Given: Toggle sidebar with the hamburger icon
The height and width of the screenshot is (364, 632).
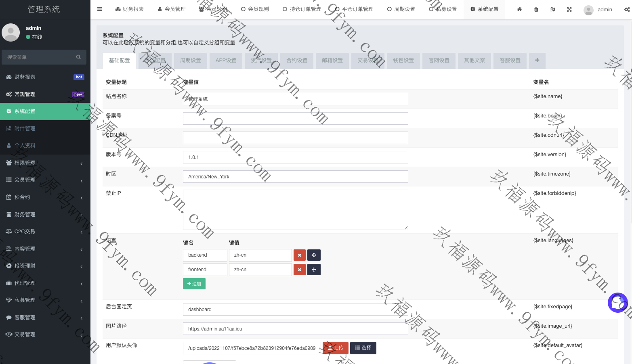Looking at the screenshot, I should pyautogui.click(x=100, y=9).
